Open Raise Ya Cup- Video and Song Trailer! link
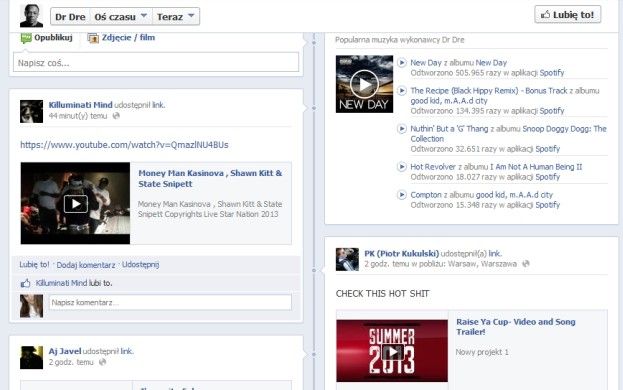Image resolution: width=623 pixels, height=390 pixels. (x=516, y=326)
